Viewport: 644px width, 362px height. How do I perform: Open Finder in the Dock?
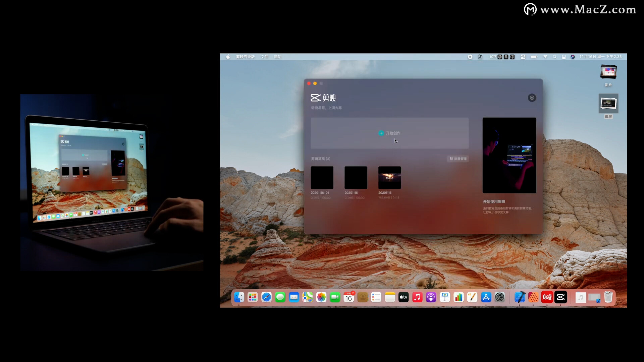(x=239, y=297)
